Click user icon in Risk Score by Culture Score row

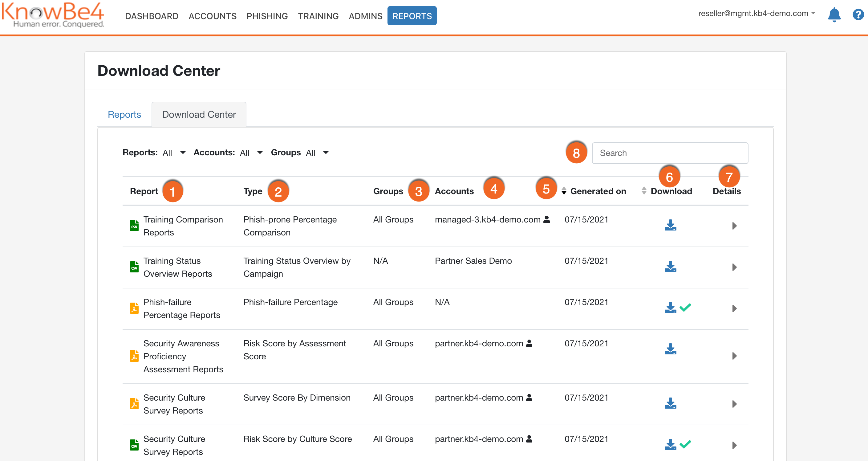529,439
